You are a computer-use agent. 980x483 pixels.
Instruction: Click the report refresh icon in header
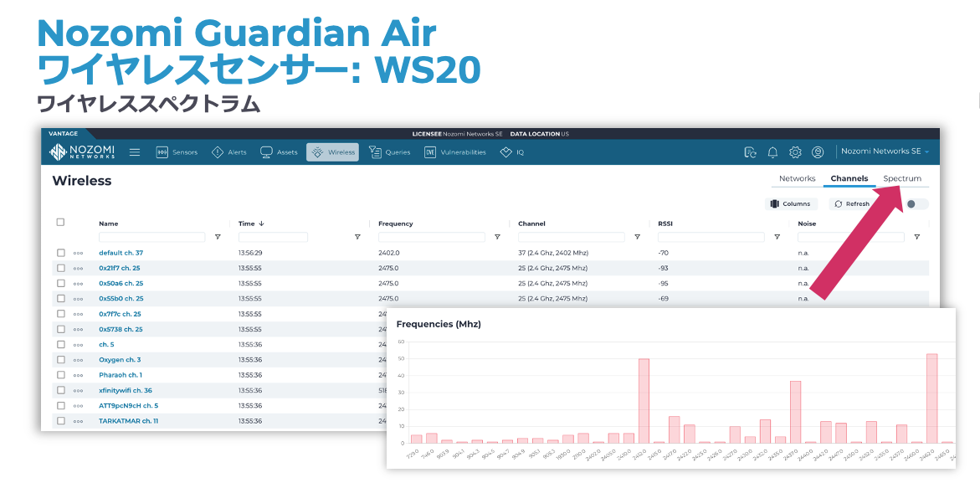coord(751,152)
